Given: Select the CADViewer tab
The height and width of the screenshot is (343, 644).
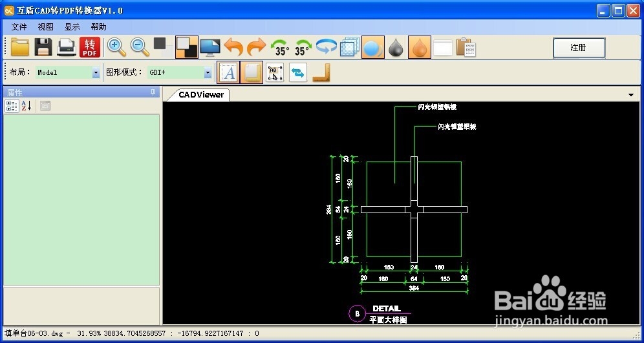Looking at the screenshot, I should (x=201, y=95).
